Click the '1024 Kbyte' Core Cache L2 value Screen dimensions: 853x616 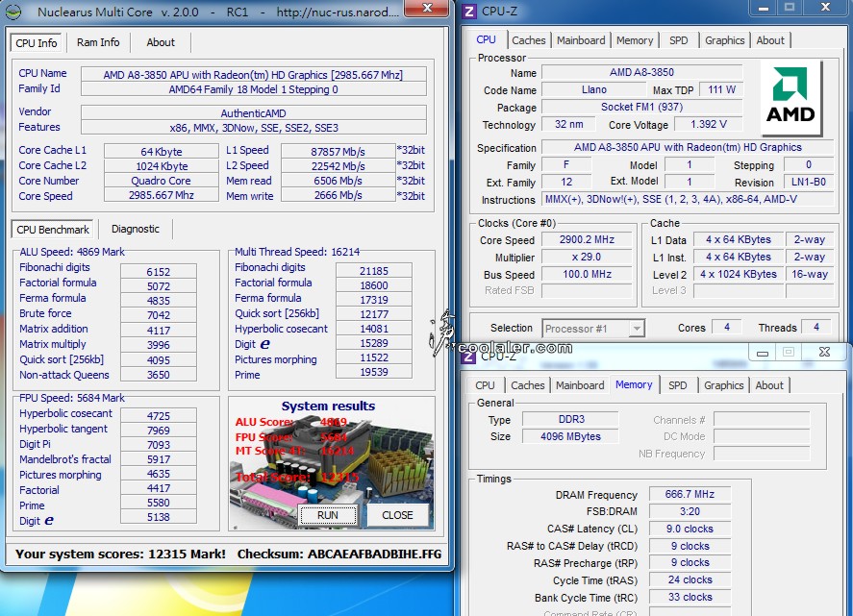pyautogui.click(x=162, y=166)
